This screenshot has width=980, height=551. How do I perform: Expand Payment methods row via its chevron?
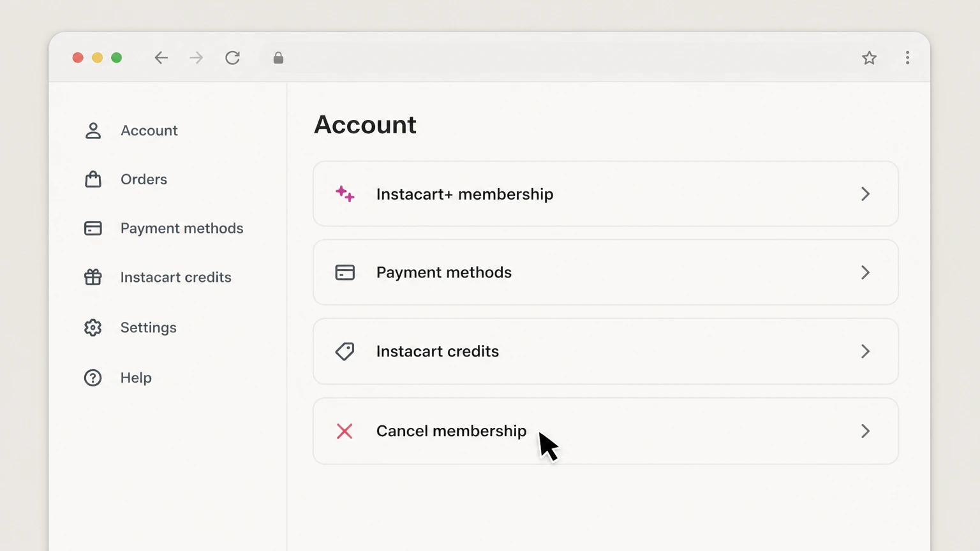click(865, 273)
